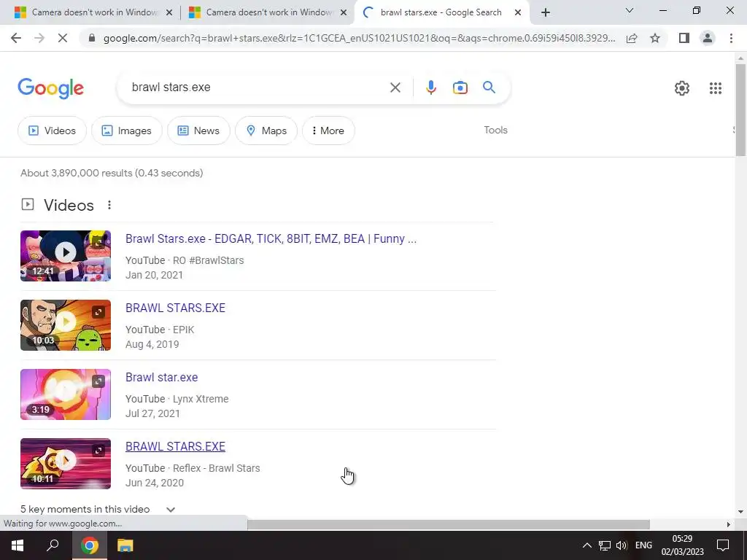Expand the More search filters

tap(328, 131)
